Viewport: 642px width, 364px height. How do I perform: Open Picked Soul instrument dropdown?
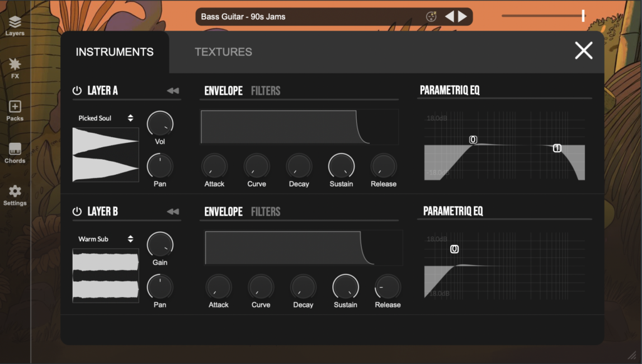(x=105, y=118)
